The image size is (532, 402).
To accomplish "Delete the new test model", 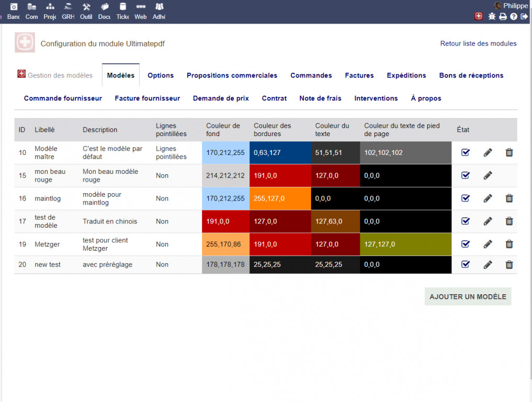I will 509,265.
